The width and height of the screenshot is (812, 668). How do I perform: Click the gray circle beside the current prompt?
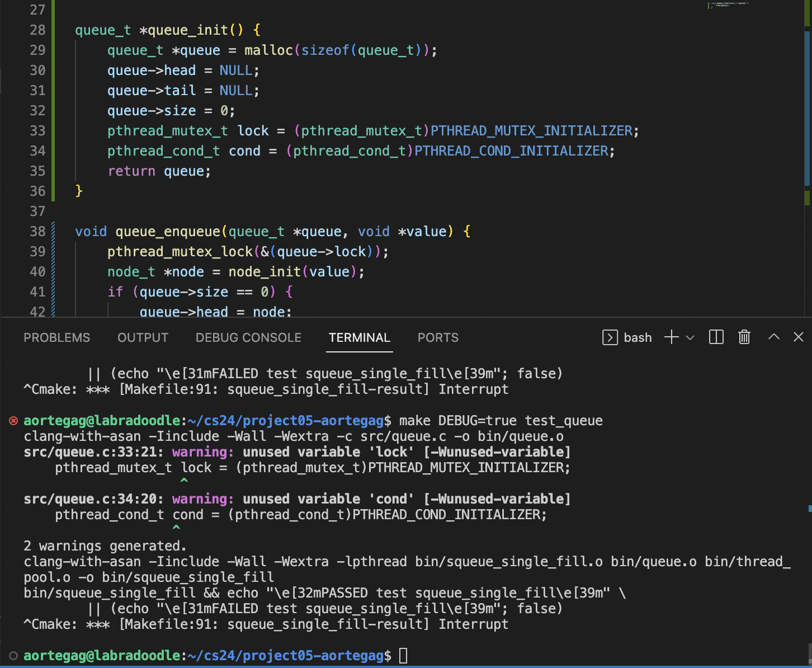[13, 656]
